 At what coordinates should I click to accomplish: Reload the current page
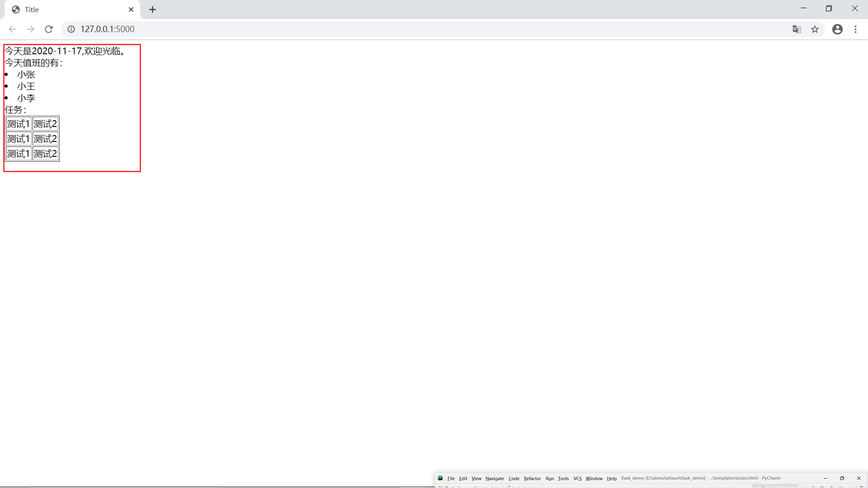[x=49, y=29]
